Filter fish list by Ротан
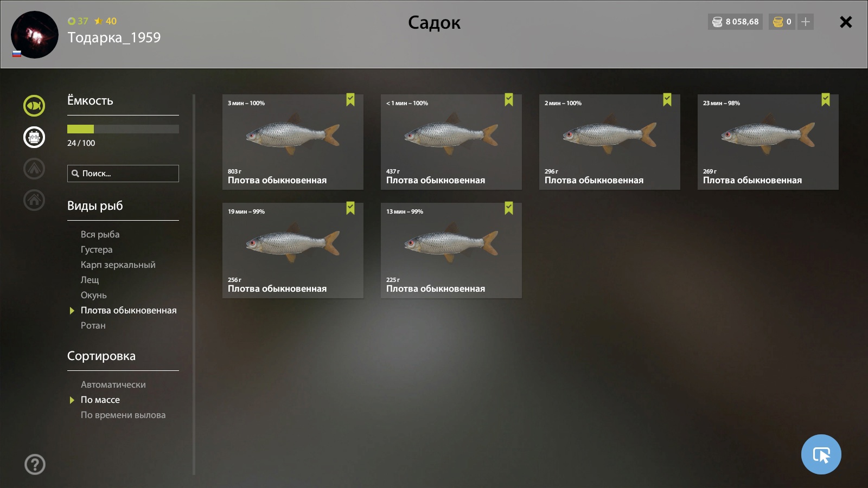Image resolution: width=868 pixels, height=488 pixels. [93, 325]
